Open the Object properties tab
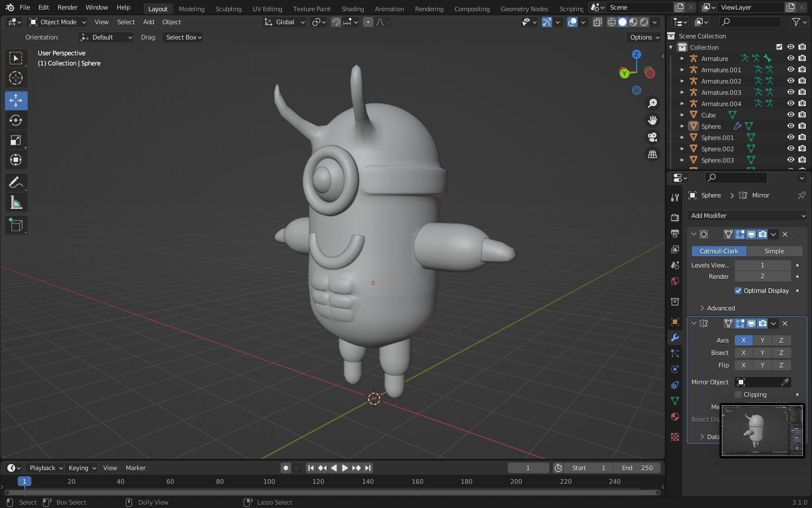The image size is (812, 508). coord(674,322)
